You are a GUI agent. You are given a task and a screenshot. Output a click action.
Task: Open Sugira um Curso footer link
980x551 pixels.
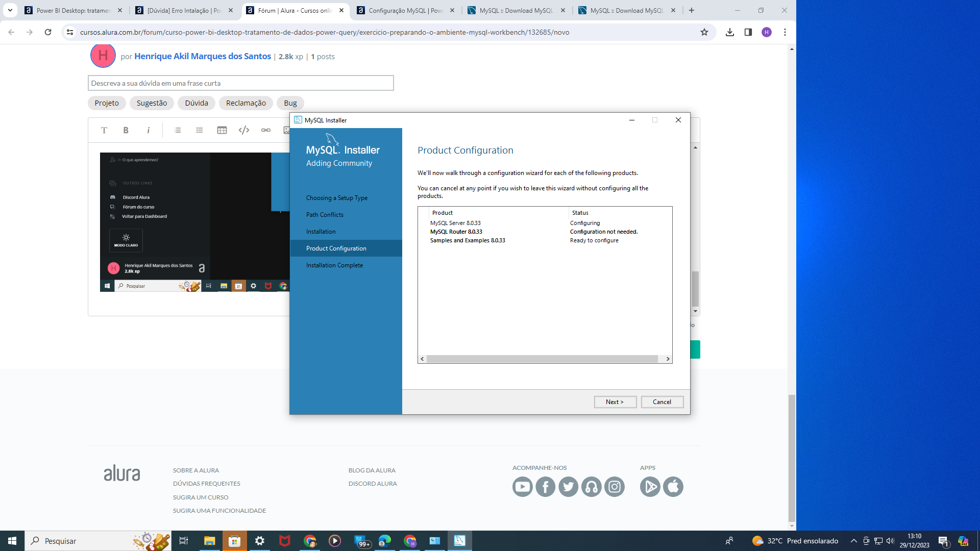click(201, 497)
